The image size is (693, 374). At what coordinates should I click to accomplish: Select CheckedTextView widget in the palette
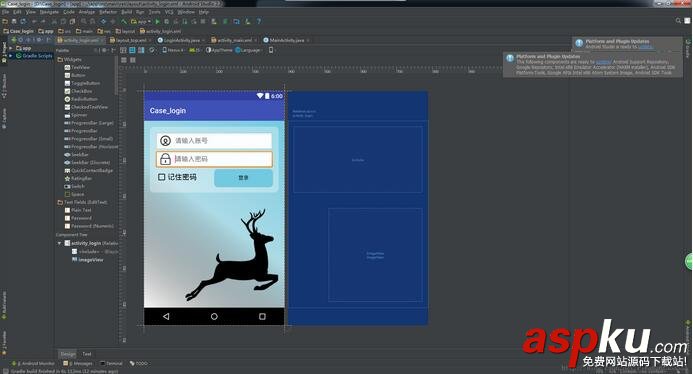tap(86, 107)
